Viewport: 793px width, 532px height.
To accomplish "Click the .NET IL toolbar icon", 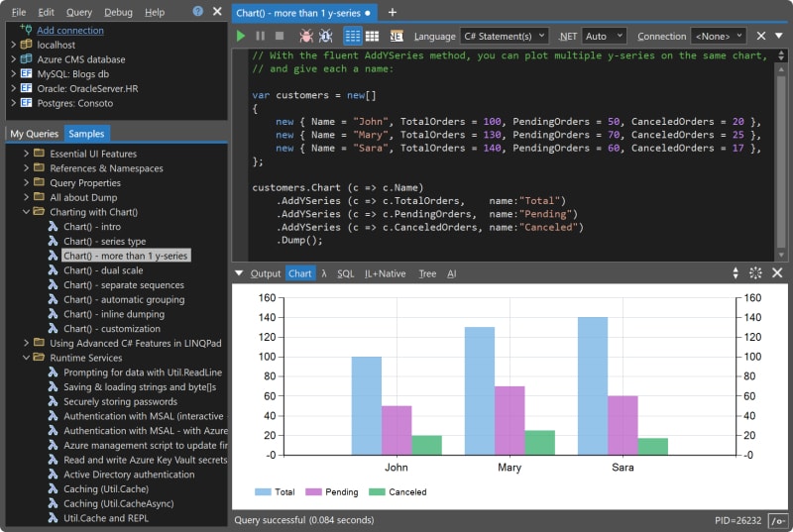I will (x=396, y=36).
